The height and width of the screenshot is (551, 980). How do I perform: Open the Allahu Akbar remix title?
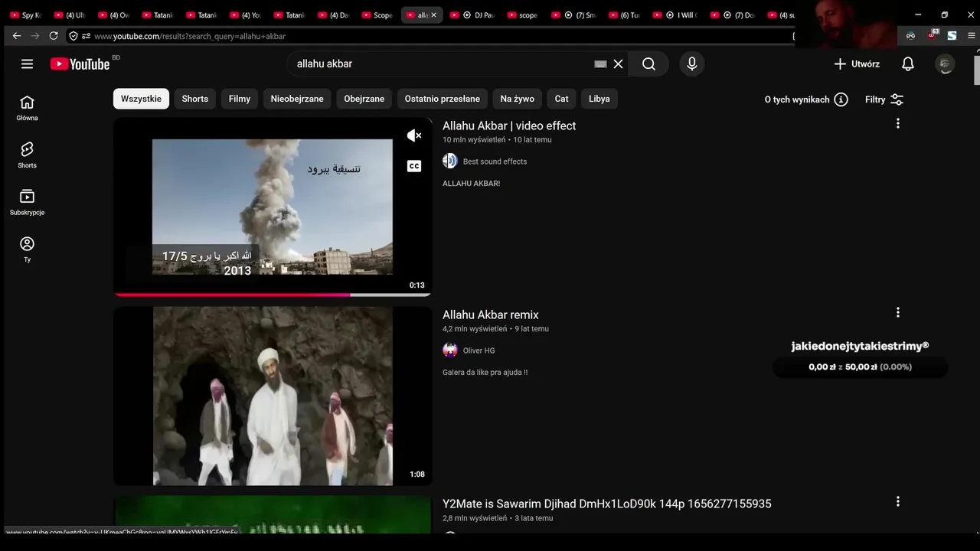coord(491,315)
